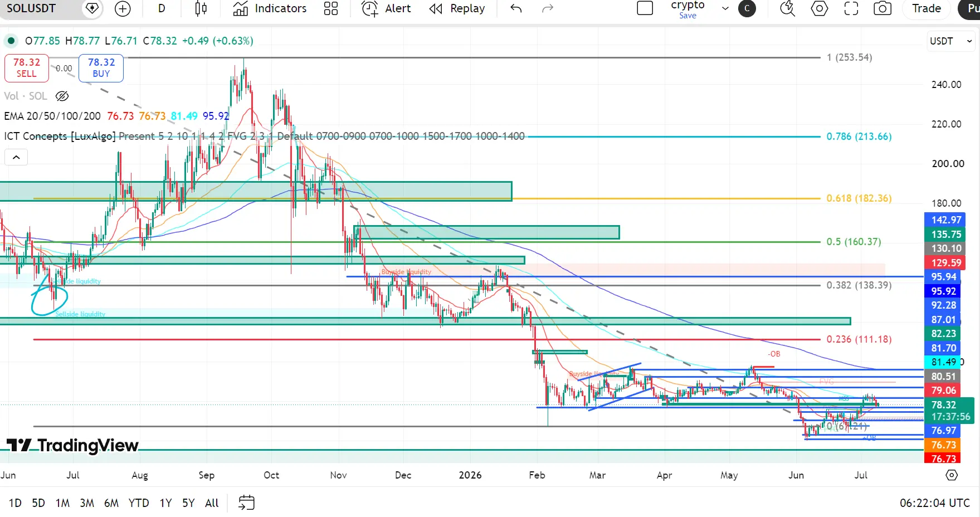Click the 95.94 blue horizontal line label

tap(943, 277)
